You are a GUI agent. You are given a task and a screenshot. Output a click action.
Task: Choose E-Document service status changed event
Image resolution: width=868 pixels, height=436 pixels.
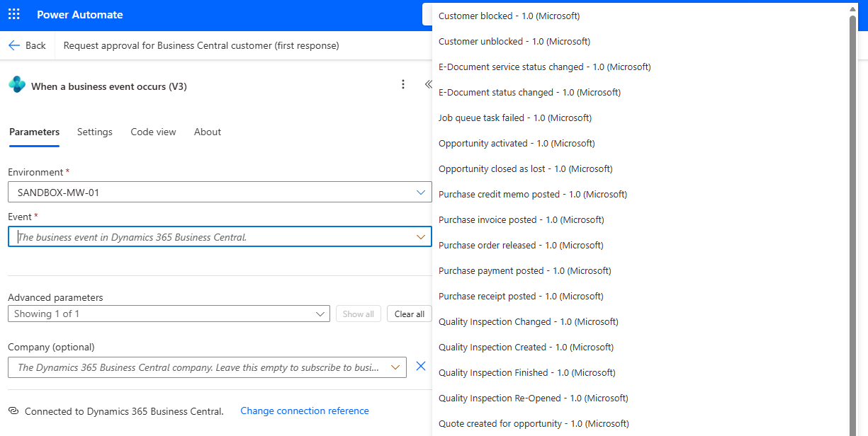click(x=544, y=67)
